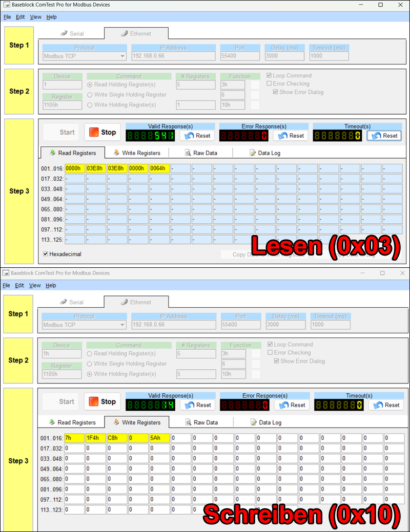Reset Error Response counter in Schreiben window
Viewport: 410px width, 532px height.
pos(292,405)
